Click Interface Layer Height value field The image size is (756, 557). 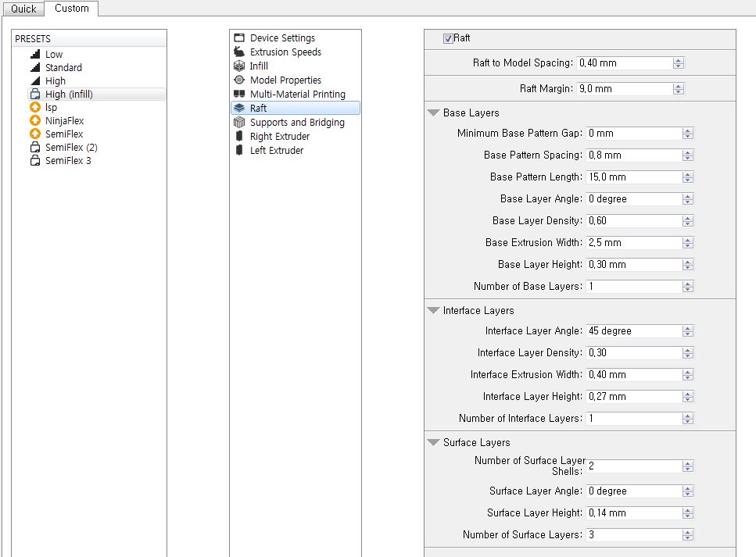[635, 397]
